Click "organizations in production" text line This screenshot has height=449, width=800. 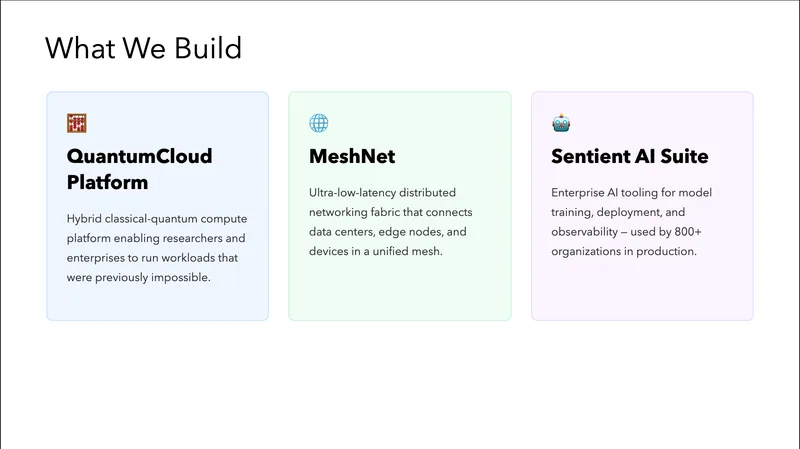623,251
